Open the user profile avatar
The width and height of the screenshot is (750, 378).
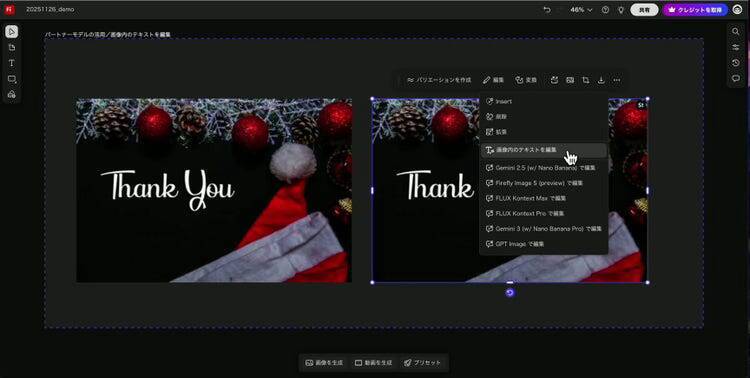pyautogui.click(x=738, y=10)
